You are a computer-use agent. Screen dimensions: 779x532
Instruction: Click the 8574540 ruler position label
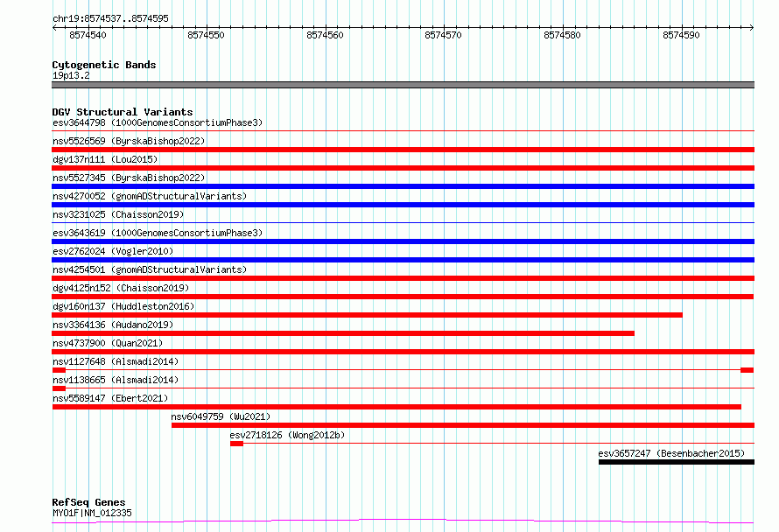click(88, 35)
